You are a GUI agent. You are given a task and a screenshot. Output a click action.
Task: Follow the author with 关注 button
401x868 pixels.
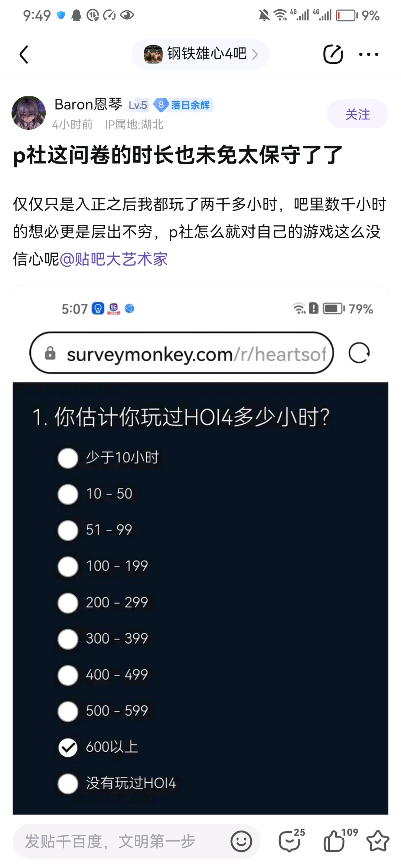[x=357, y=114]
